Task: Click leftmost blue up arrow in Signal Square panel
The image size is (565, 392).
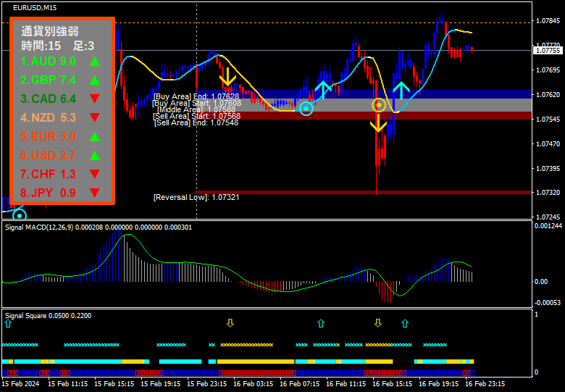Action: click(8, 323)
